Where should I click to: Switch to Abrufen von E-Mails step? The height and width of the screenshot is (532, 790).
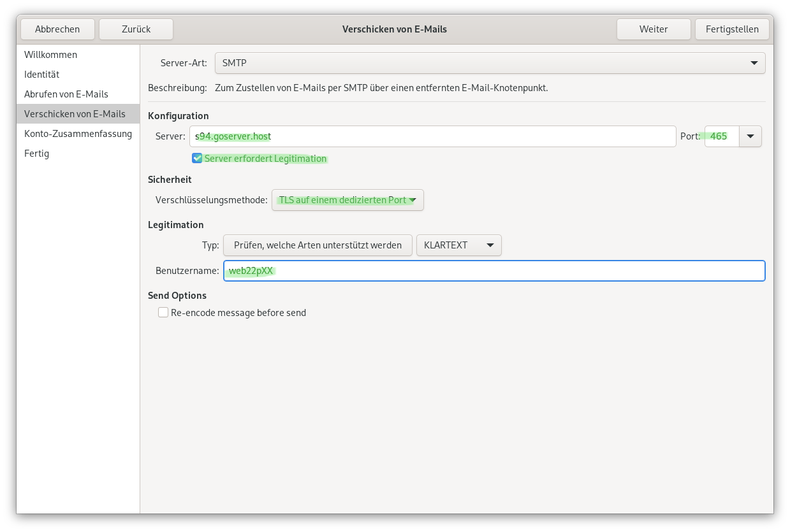click(66, 94)
